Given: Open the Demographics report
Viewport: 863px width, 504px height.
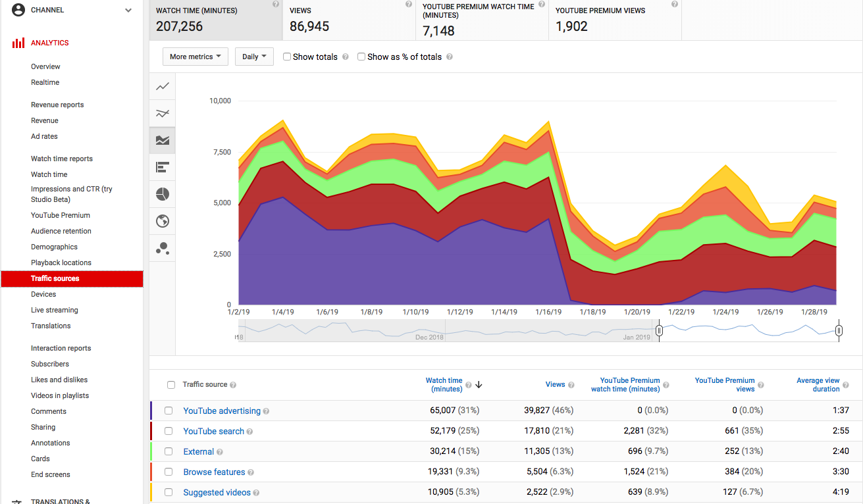Looking at the screenshot, I should pyautogui.click(x=54, y=247).
